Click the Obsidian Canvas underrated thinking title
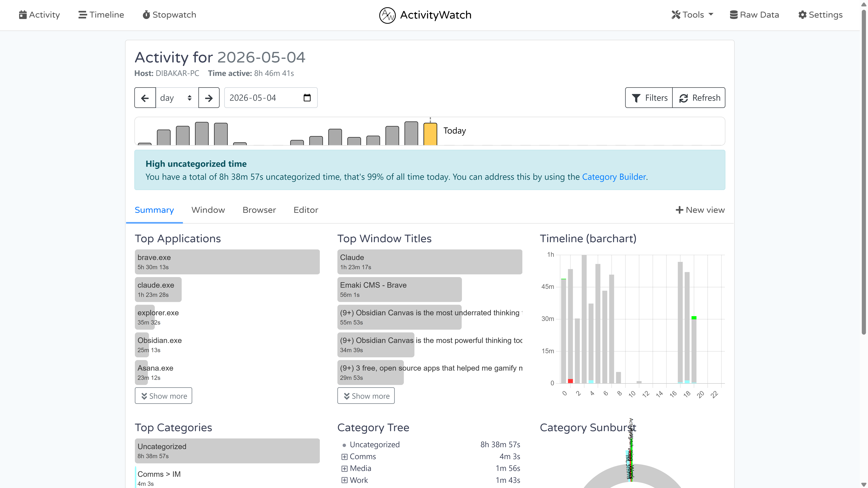This screenshot has width=868, height=488. coord(430,317)
